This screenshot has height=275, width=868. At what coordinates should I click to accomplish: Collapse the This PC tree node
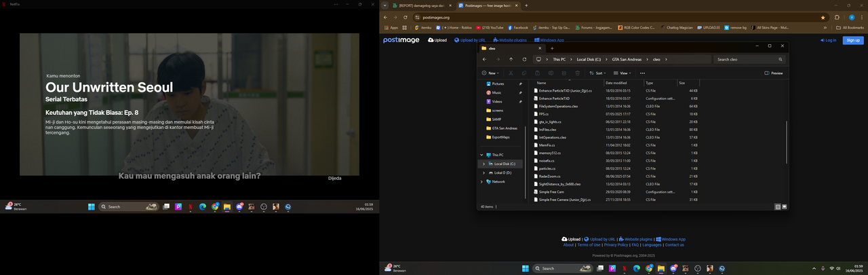tap(481, 155)
